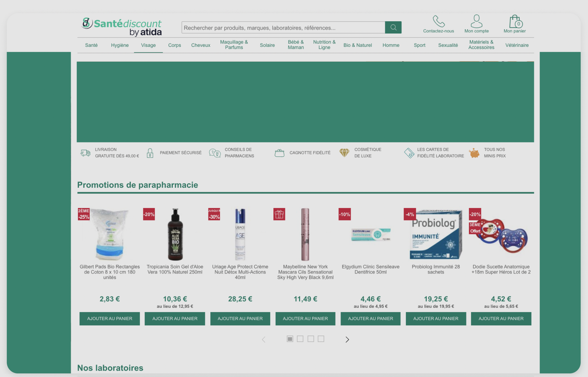Open the Sport category

(420, 45)
